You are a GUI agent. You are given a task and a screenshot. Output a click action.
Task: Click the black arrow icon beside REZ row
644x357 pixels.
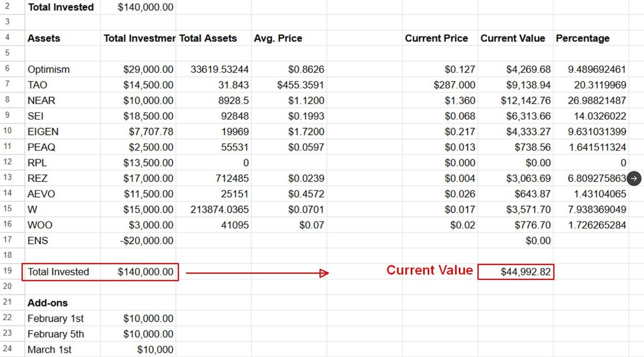(x=634, y=178)
